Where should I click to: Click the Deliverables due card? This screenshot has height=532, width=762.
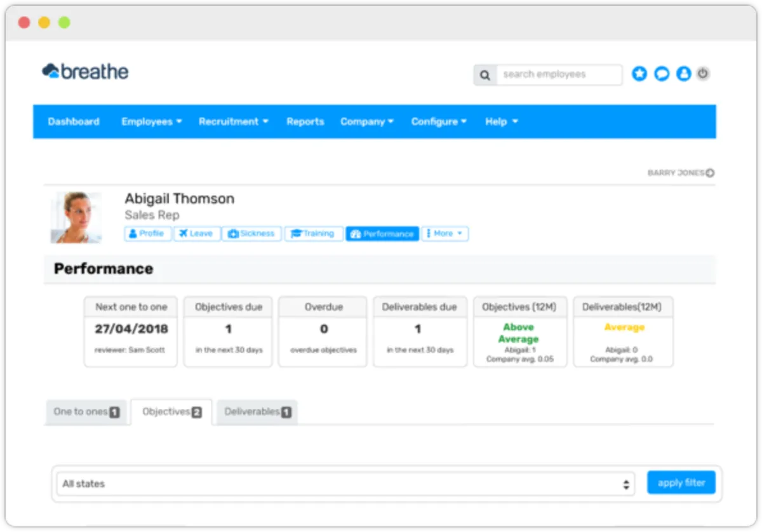click(420, 331)
